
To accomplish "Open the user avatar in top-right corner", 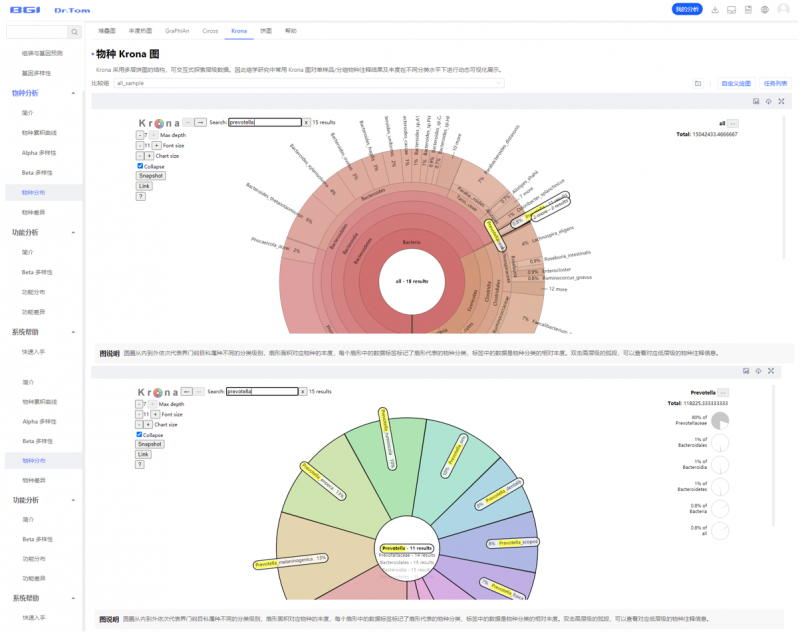I will tap(783, 10).
